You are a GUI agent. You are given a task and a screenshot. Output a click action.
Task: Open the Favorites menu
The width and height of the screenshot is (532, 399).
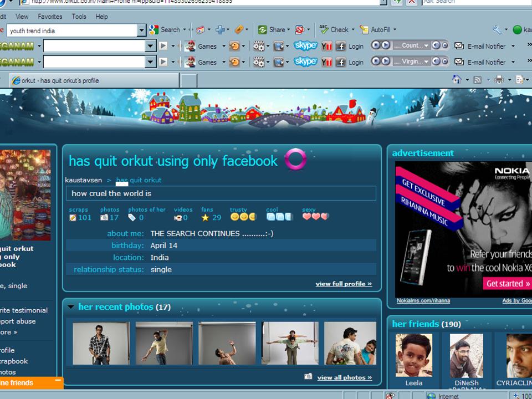click(50, 16)
